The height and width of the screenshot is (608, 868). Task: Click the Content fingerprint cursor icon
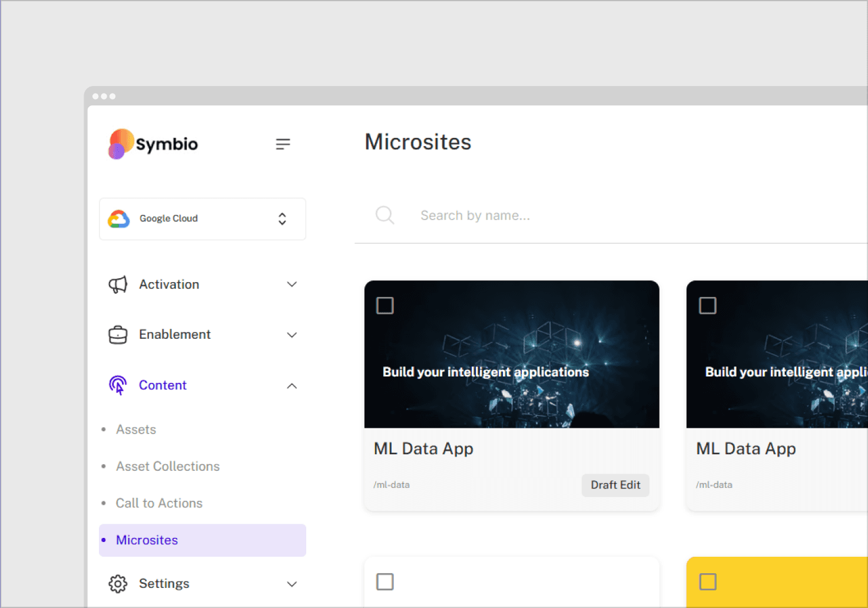(x=118, y=385)
